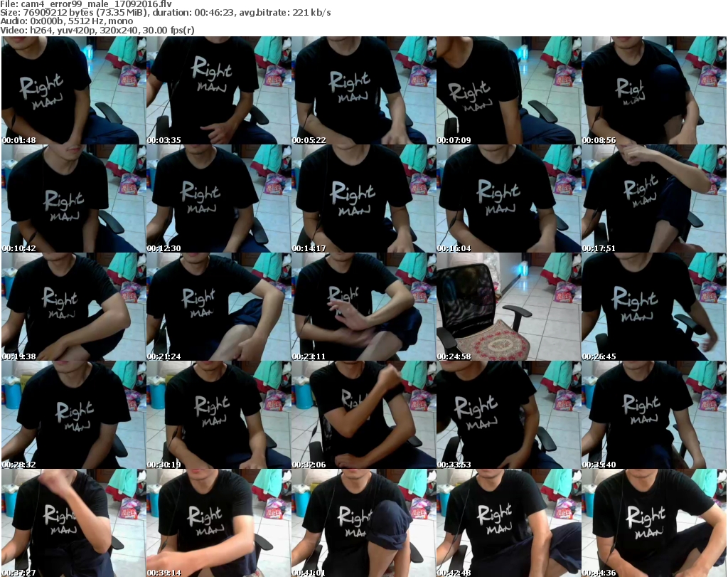Select the frame at 00:42:48
The image size is (728, 577).
[508, 523]
